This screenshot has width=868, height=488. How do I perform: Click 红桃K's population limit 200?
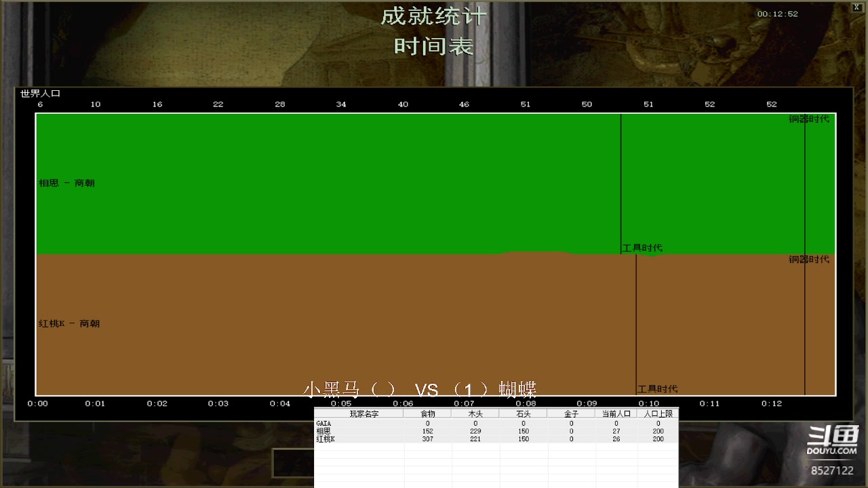coord(658,439)
